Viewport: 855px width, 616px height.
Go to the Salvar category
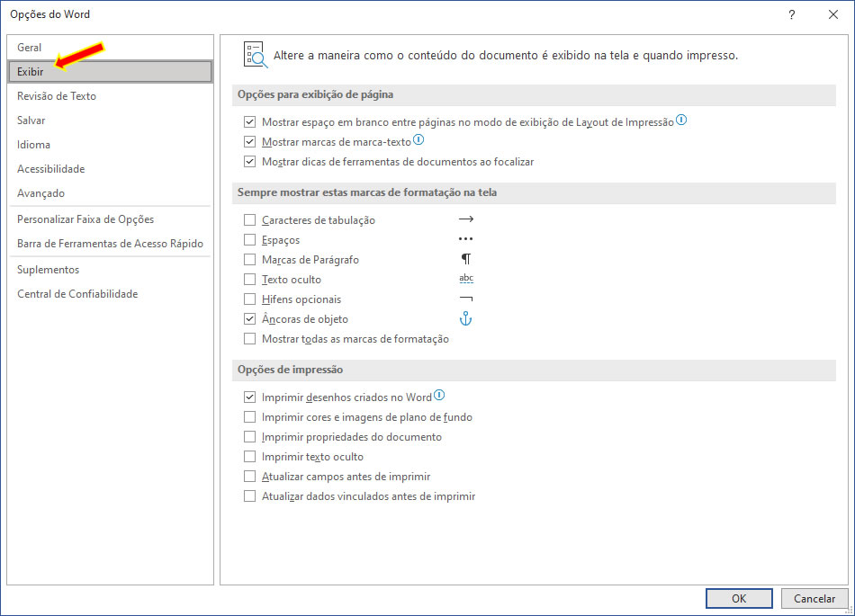coord(110,120)
